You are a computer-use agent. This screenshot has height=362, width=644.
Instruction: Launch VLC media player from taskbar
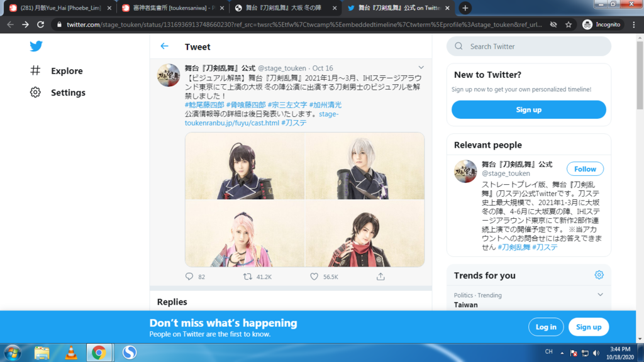point(71,353)
